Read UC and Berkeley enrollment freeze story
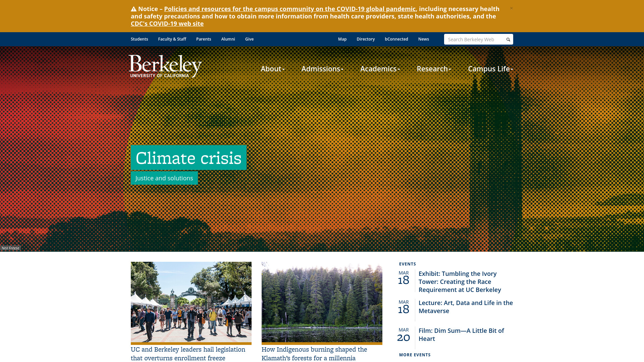This screenshot has height=362, width=644. tap(188, 354)
